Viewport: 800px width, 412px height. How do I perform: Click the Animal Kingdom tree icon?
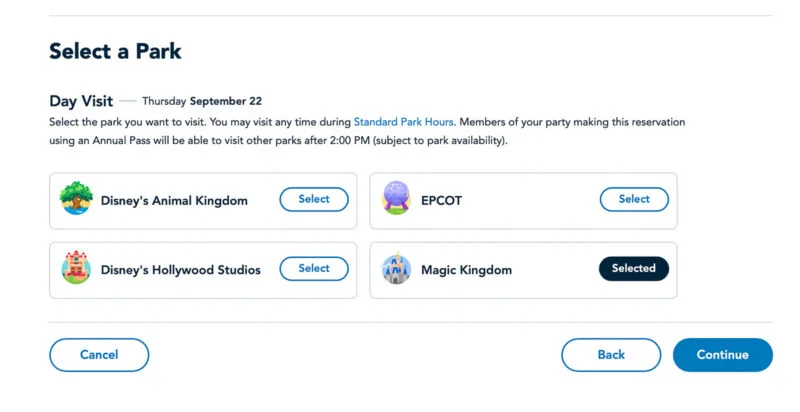pyautogui.click(x=76, y=198)
